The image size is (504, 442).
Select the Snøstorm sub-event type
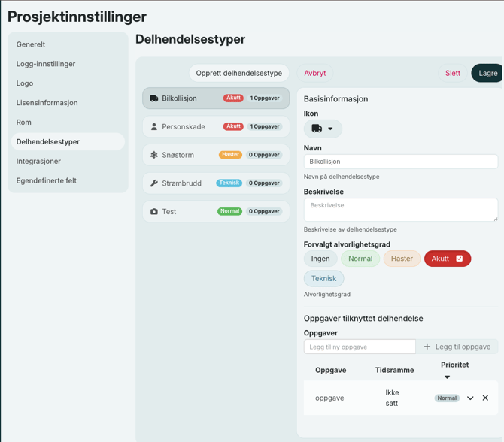pos(216,155)
